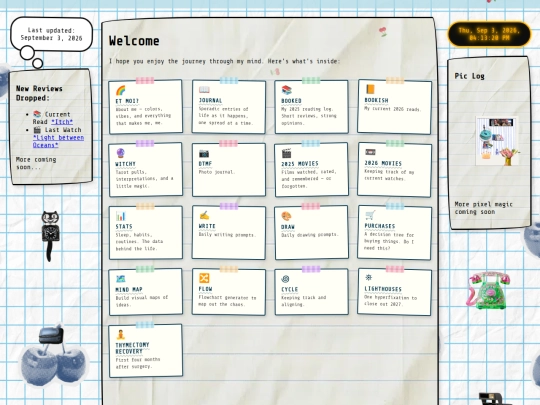540x405 pixels.
Task: Click the yellow digital clock display
Action: [489, 34]
